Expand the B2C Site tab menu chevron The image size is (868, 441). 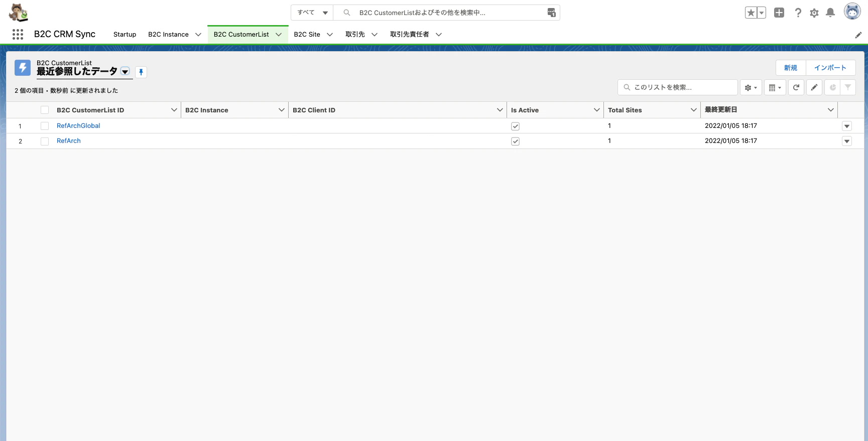coord(330,35)
